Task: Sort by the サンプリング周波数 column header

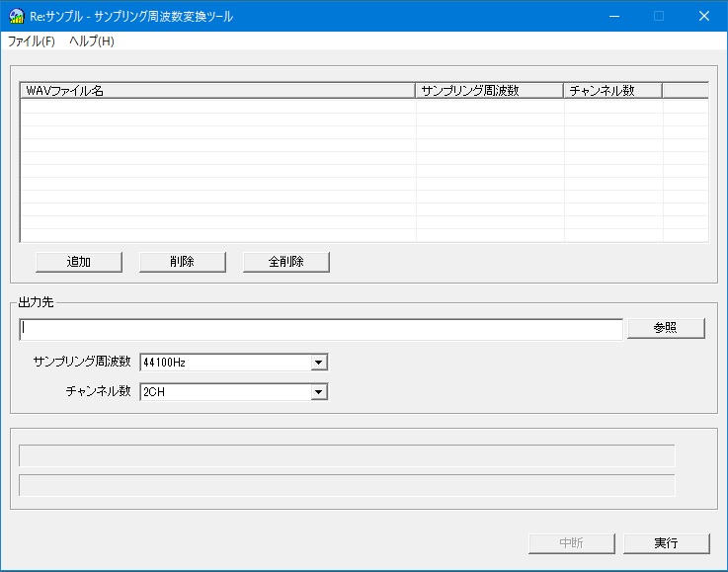Action: [x=489, y=91]
